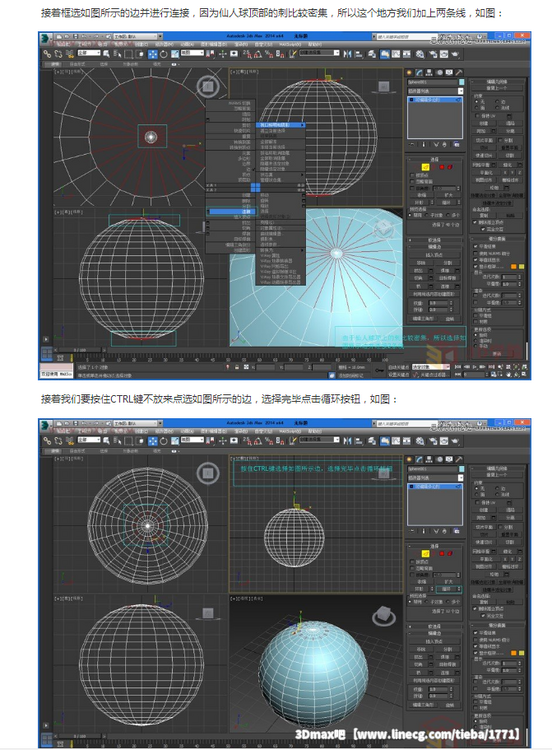Click 环形 button in first screenshot Selection rollout
The image size is (552, 750).
coord(421,202)
